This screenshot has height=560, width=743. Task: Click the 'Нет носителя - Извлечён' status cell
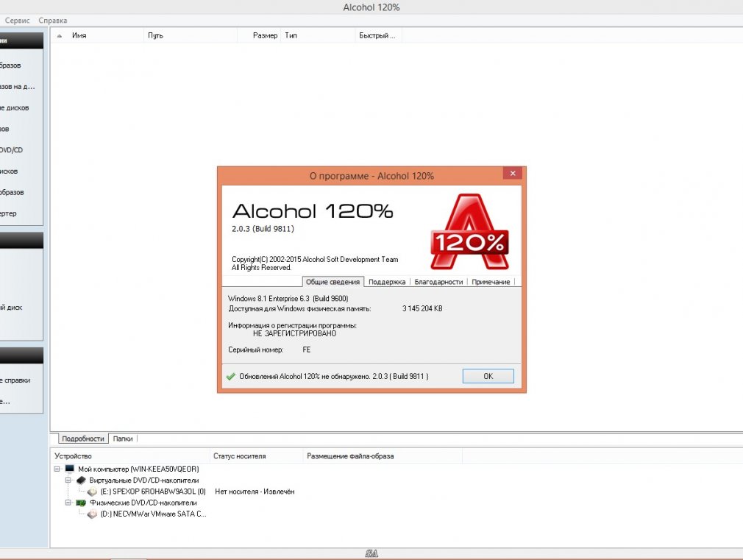255,492
